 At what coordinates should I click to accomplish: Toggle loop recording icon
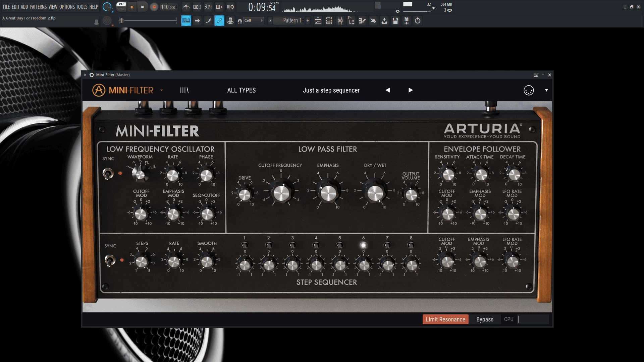coord(230,7)
